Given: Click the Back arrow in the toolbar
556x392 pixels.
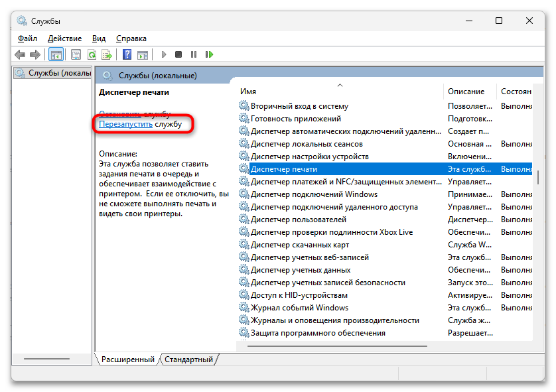Looking at the screenshot, I should tap(20, 54).
